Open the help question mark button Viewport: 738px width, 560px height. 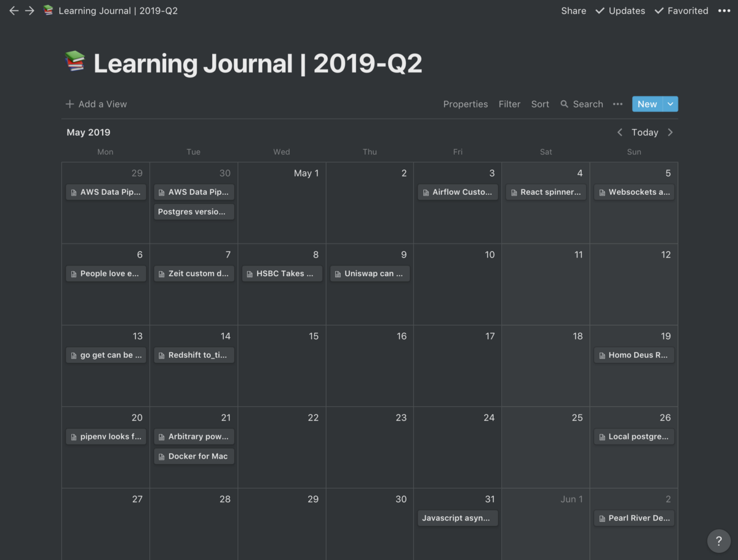(719, 541)
